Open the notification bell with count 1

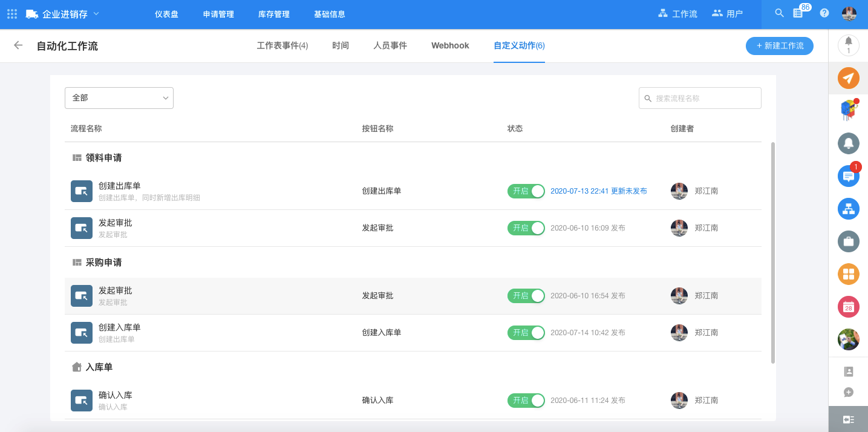(848, 45)
